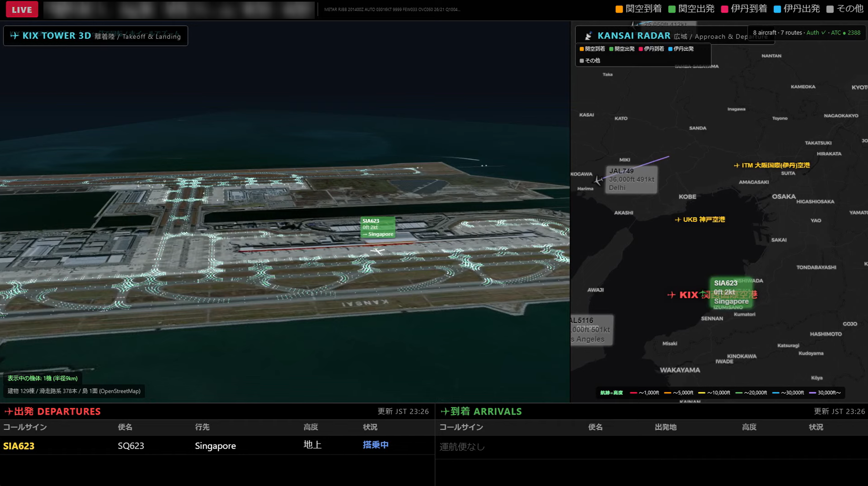
Task: Select the SIA623 callsign in departures row
Action: point(19,446)
